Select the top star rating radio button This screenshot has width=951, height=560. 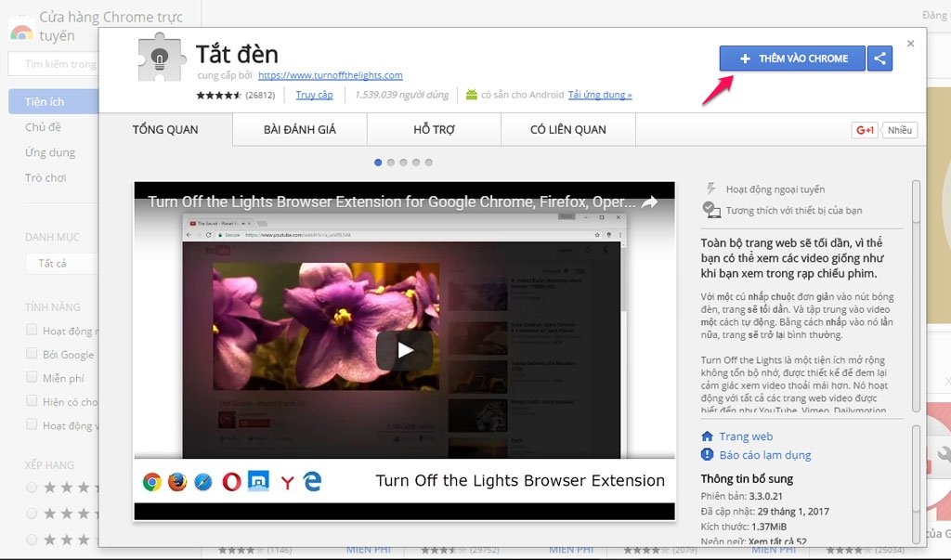pos(33,488)
